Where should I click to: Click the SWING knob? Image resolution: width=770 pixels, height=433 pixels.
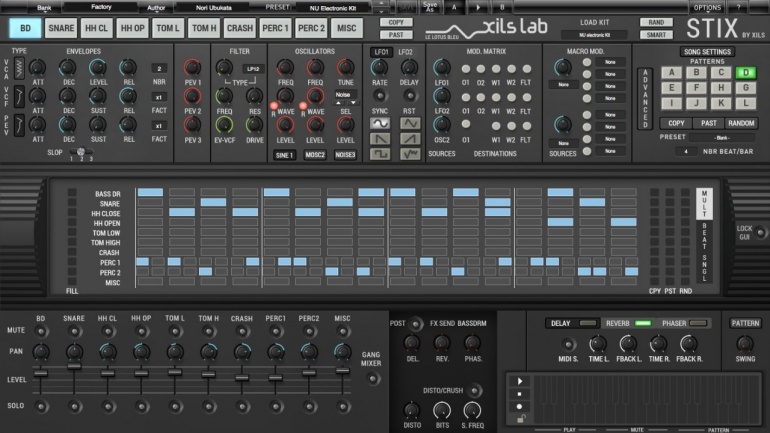point(744,344)
